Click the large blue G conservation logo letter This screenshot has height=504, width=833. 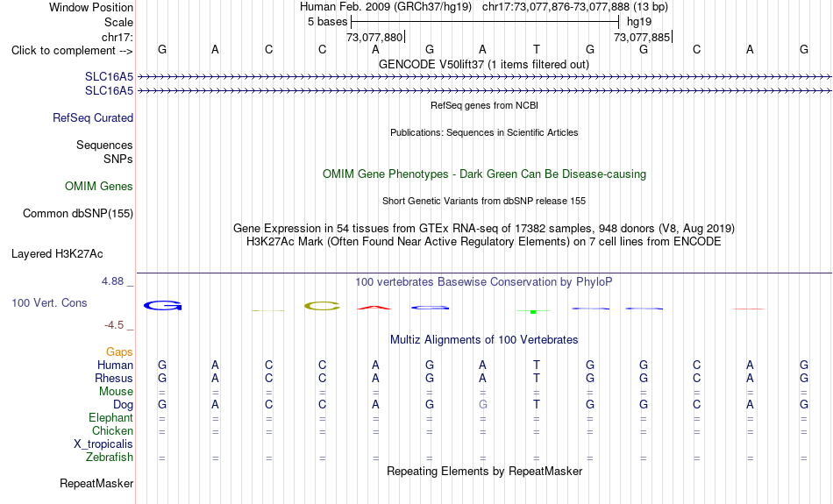pyautogui.click(x=162, y=305)
